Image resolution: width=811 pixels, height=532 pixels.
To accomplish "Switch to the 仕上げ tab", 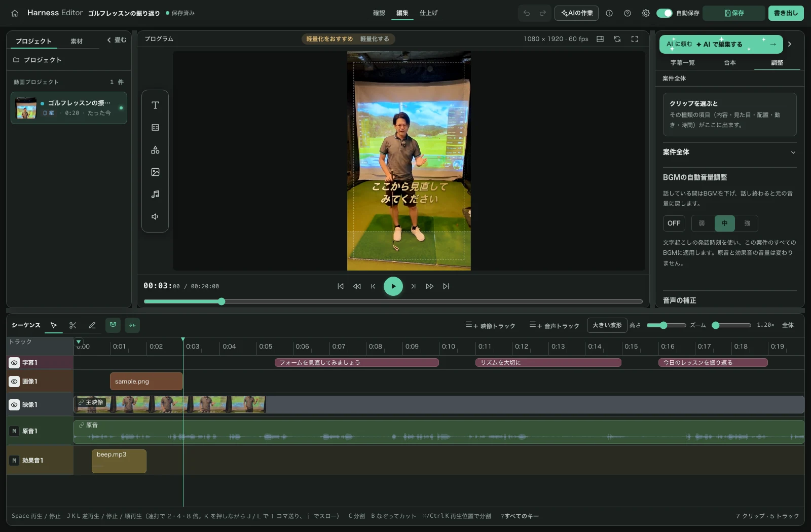I will point(428,13).
